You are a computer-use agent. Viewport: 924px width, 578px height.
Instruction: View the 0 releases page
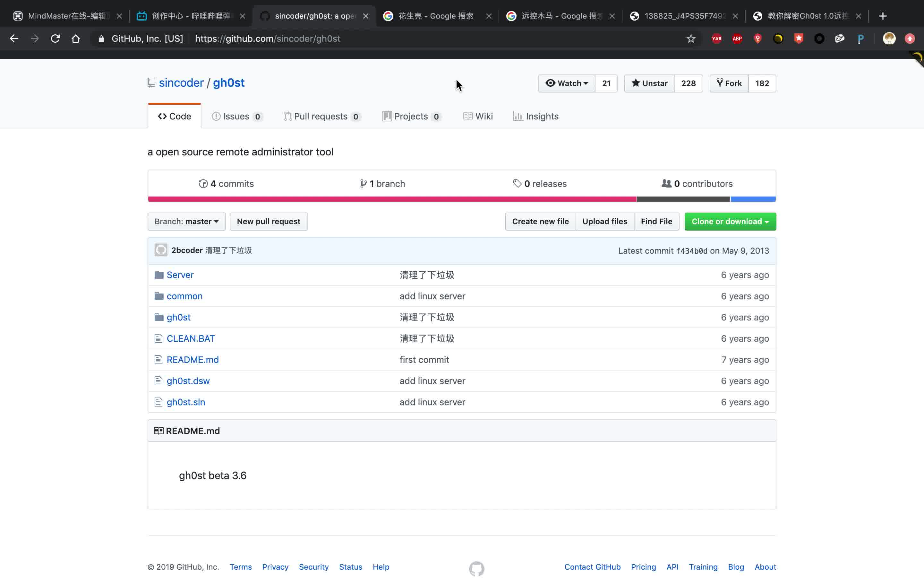540,184
